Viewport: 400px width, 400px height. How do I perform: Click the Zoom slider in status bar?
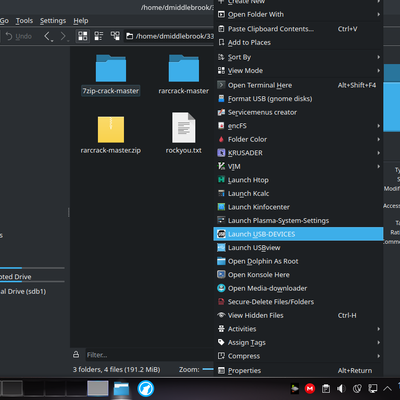[x=208, y=369]
